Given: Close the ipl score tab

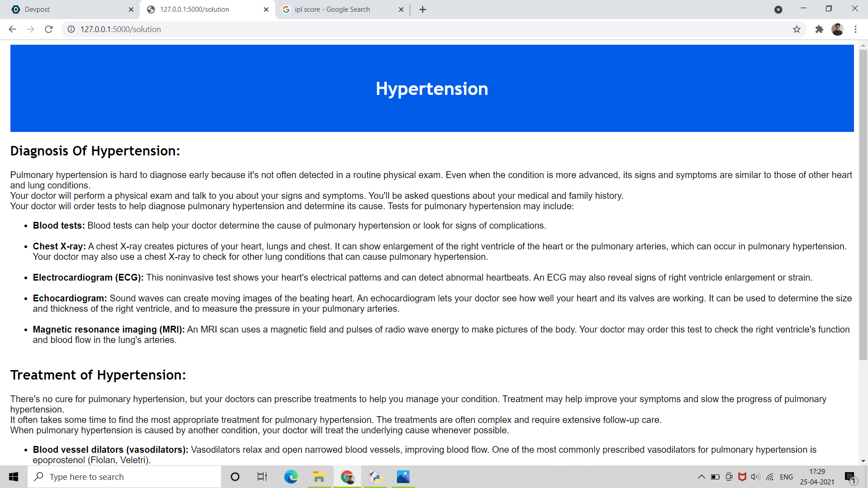Looking at the screenshot, I should point(401,9).
